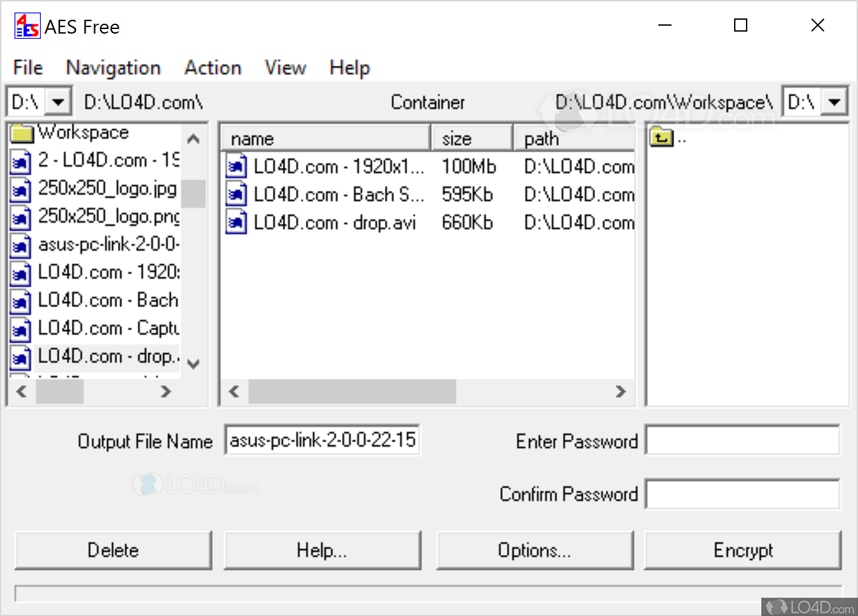Click the LO4D.com - drop.avi icon in container

[x=237, y=222]
